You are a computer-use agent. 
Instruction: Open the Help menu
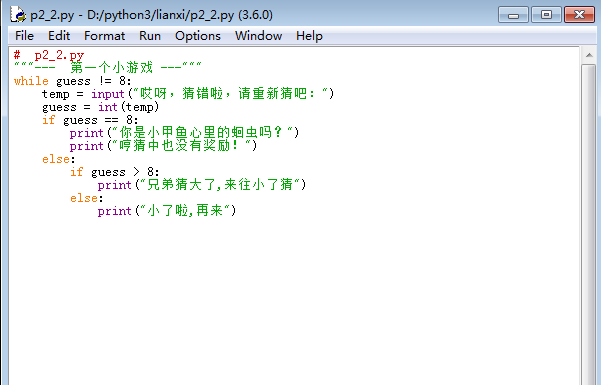(309, 36)
